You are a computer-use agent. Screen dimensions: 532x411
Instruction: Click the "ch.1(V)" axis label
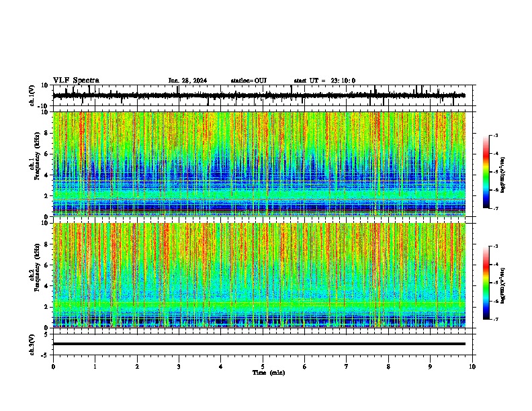point(32,95)
